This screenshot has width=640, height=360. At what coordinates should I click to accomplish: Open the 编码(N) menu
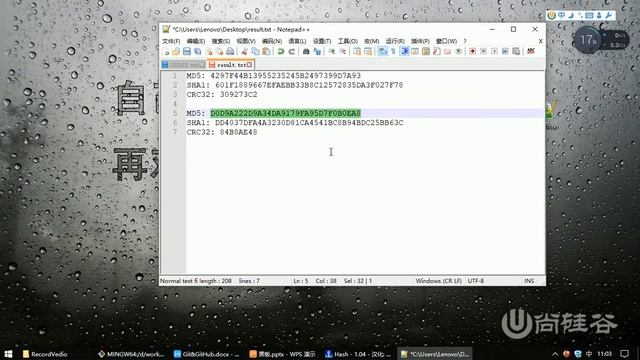tap(272, 41)
